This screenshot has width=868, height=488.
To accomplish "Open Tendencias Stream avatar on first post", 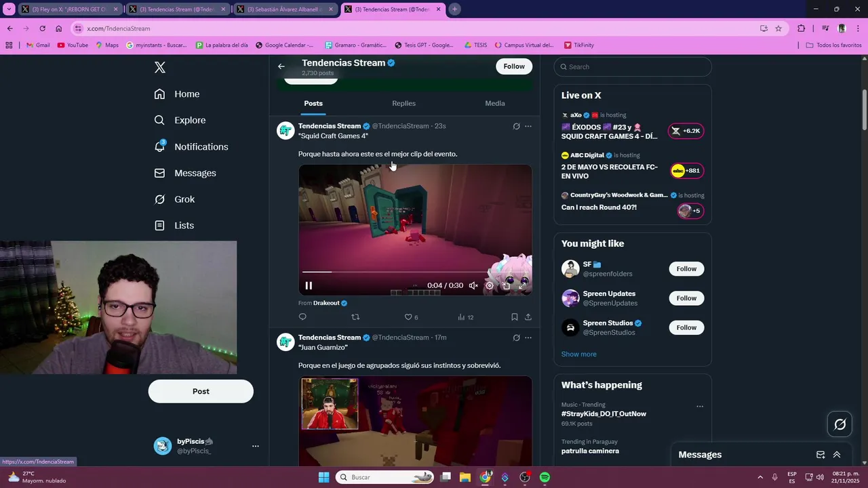I will click(x=285, y=130).
